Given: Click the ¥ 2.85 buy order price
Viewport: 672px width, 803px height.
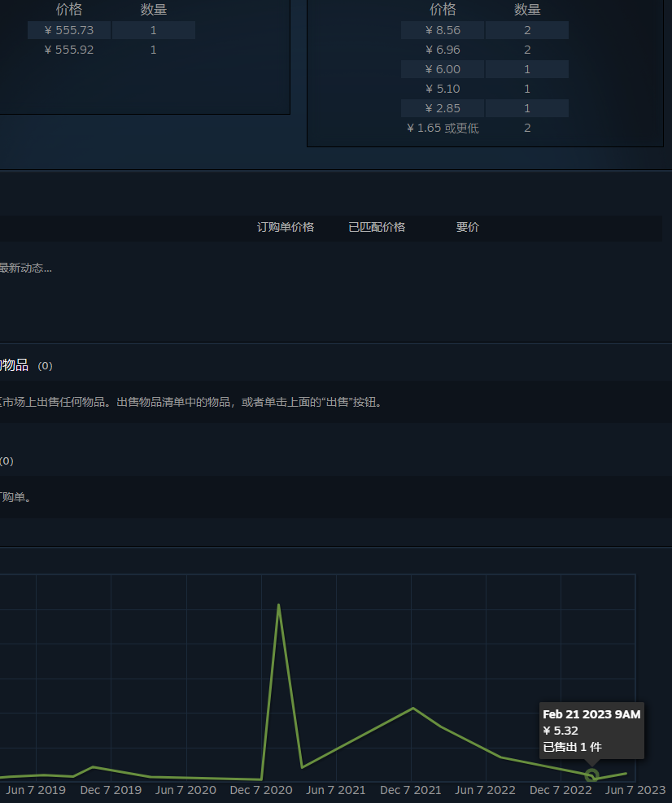Looking at the screenshot, I should (443, 108).
